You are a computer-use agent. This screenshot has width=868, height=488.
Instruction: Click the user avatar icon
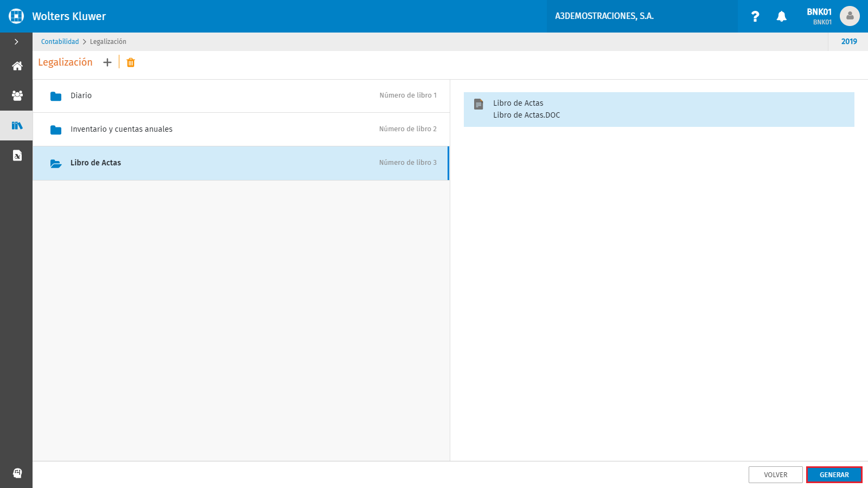coord(850,16)
